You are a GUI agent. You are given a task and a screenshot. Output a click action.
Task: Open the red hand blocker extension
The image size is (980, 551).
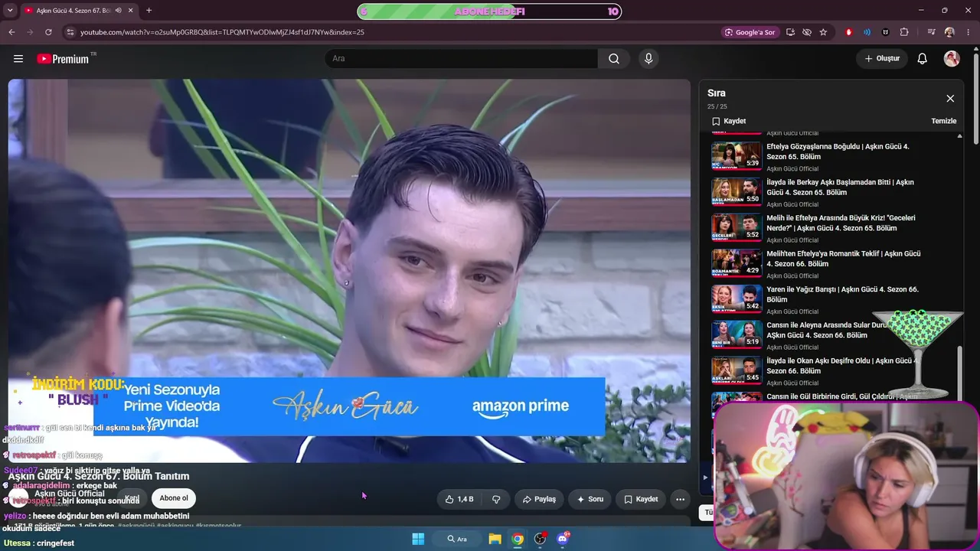(x=848, y=32)
